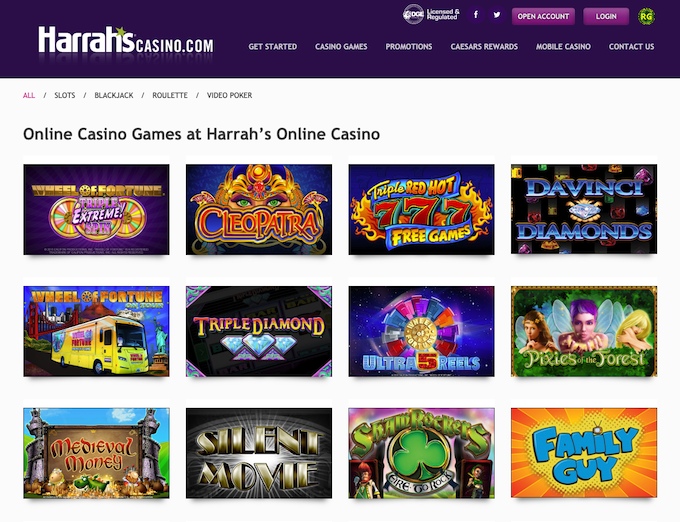
Task: Select the Blackjack filter link
Action: [x=114, y=95]
